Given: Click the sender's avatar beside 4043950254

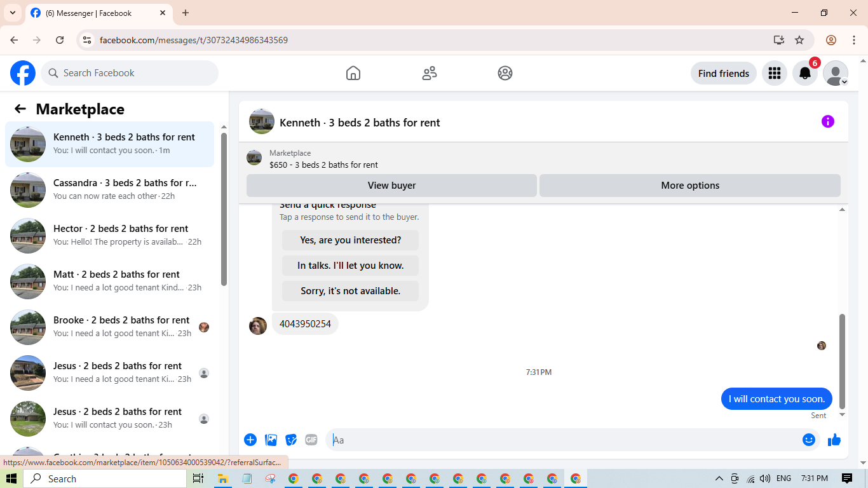Looking at the screenshot, I should click(258, 326).
